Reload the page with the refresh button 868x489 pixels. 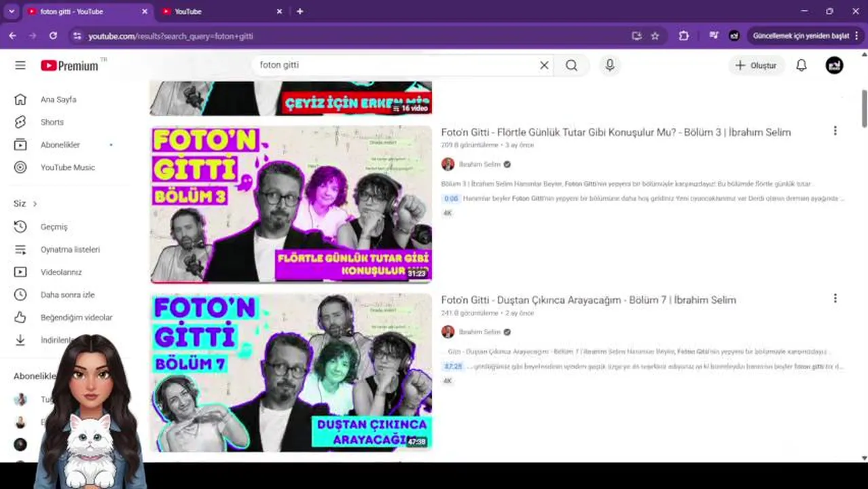(53, 36)
